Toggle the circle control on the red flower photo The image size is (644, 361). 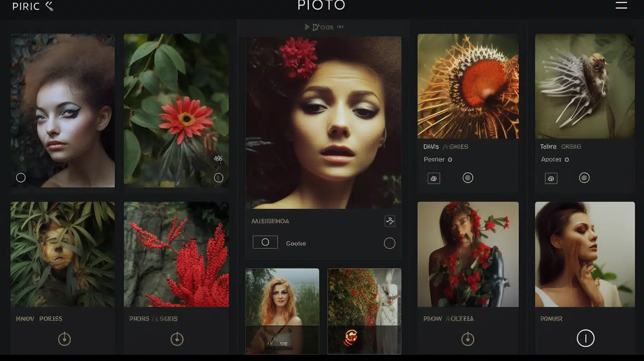click(218, 177)
